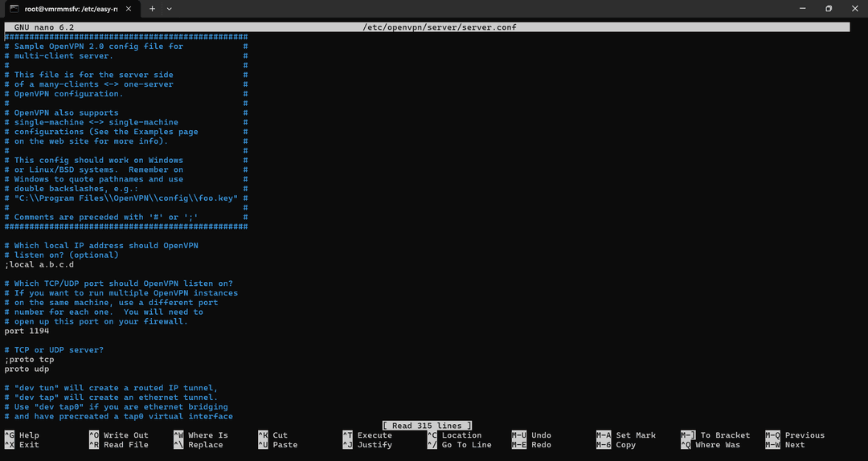Image resolution: width=868 pixels, height=461 pixels.
Task: Open the terminal profiles dropdown arrow
Action: coord(170,9)
